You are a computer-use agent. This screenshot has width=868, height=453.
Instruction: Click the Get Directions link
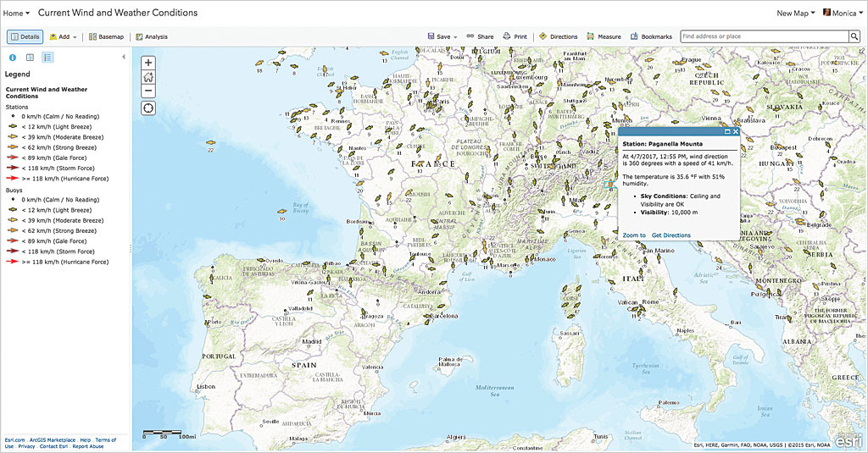670,235
